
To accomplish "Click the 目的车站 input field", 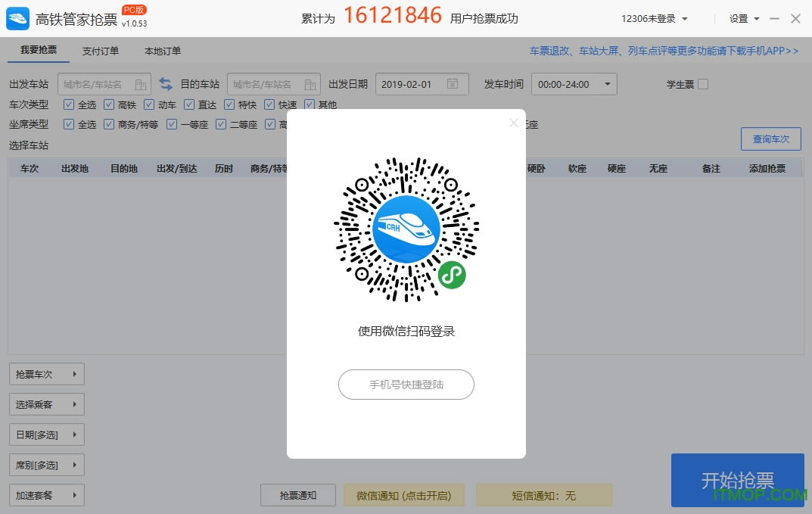I will coord(274,84).
